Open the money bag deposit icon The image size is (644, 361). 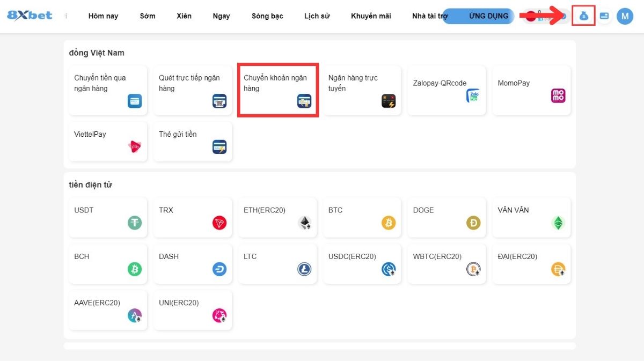(583, 16)
